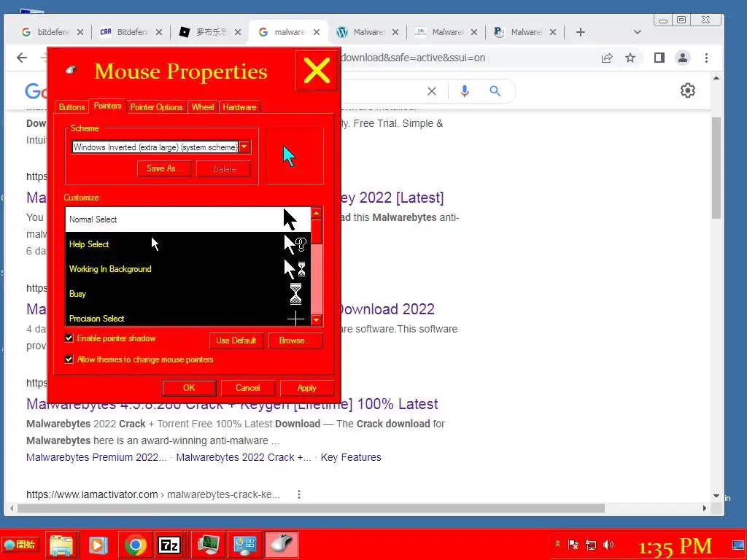Click Google search magnifier icon
The width and height of the screenshot is (747, 560).
pos(495,91)
